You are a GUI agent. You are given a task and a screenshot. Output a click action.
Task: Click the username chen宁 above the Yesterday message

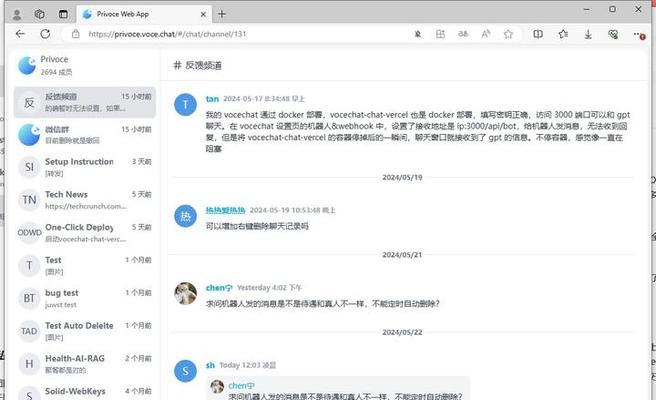219,288
